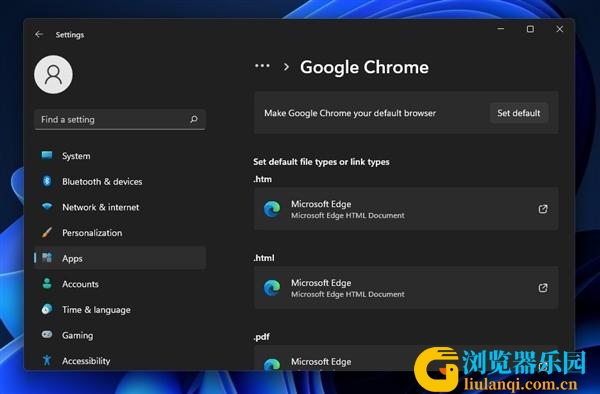This screenshot has width=600, height=394.
Task: Open Time & language settings
Action: 120,309
